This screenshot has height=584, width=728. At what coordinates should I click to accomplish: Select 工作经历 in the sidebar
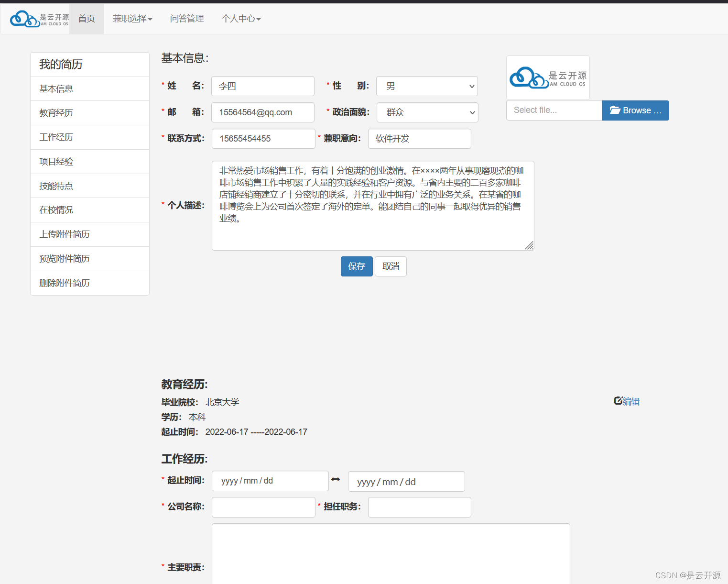90,137
